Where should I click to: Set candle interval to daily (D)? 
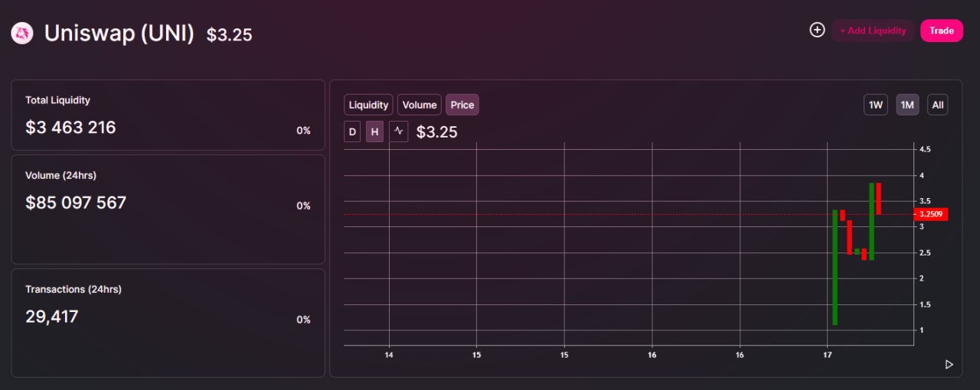click(x=352, y=132)
